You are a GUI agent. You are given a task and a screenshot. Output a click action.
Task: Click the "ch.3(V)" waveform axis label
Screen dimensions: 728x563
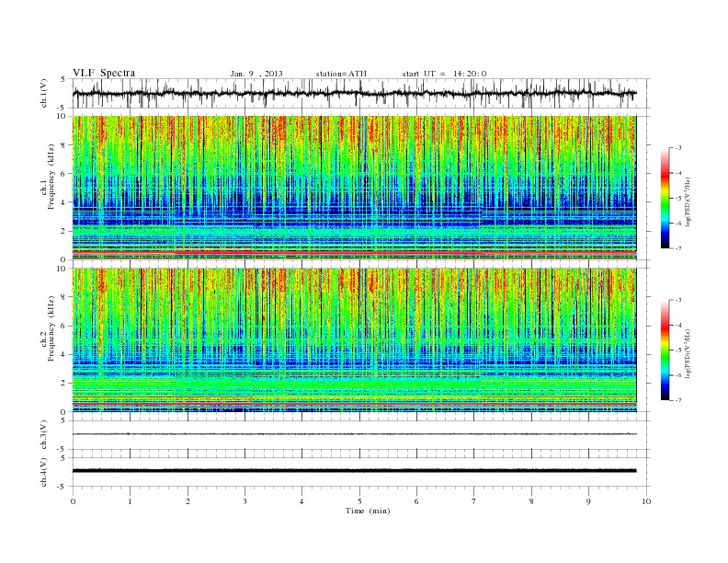[44, 435]
